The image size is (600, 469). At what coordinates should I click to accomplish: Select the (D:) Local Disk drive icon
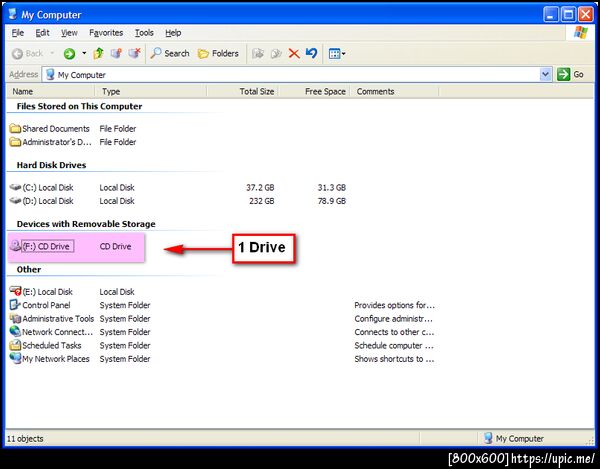[15, 200]
